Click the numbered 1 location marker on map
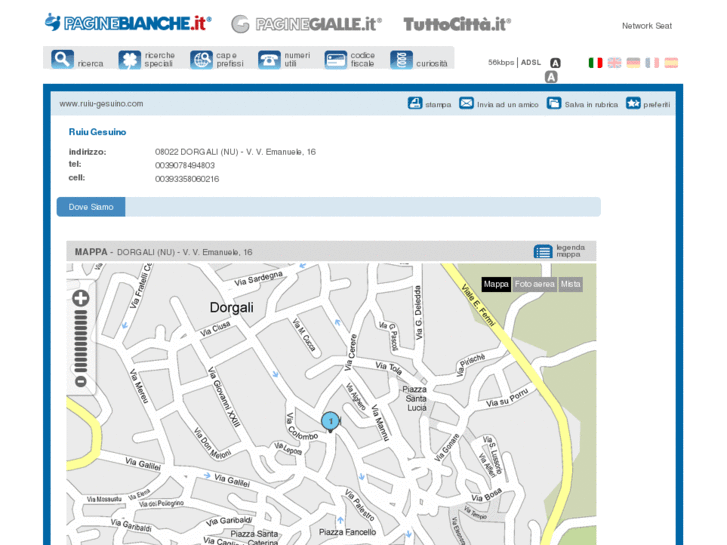Image resolution: width=727 pixels, height=545 pixels. coord(330,422)
